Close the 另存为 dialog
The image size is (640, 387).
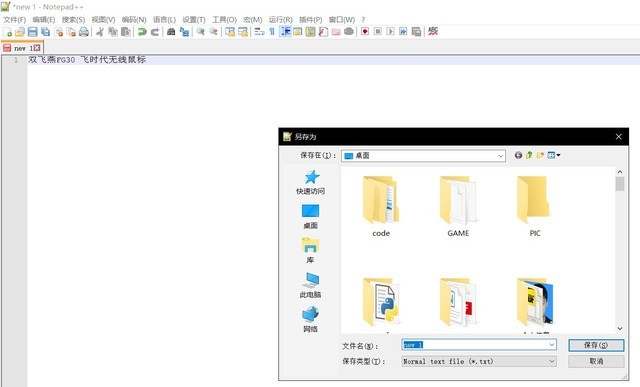(618, 137)
